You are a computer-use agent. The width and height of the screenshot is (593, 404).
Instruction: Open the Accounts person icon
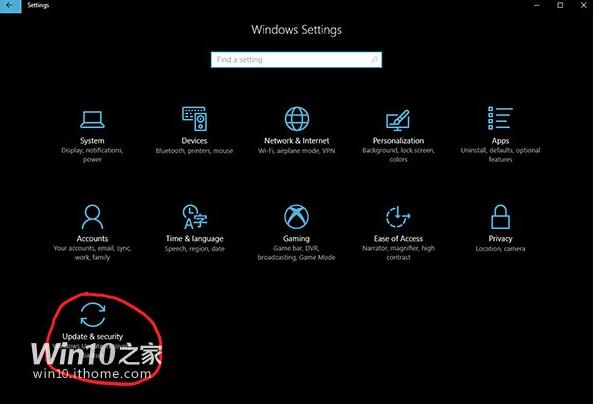click(x=92, y=217)
